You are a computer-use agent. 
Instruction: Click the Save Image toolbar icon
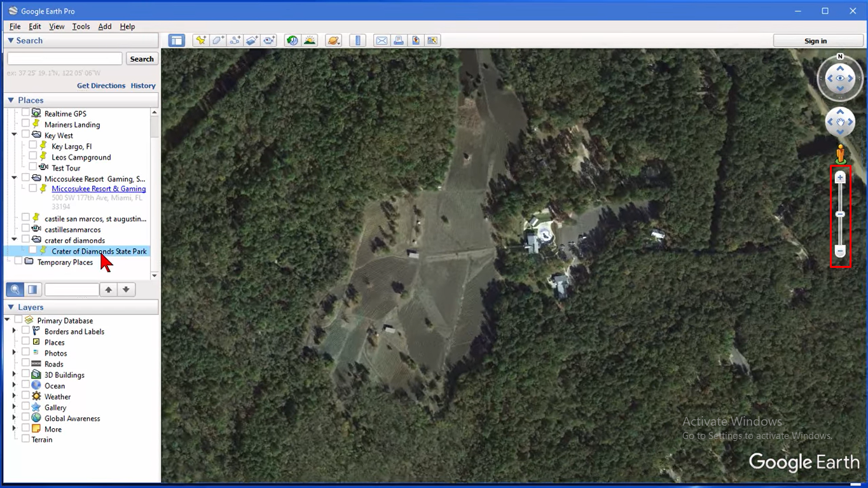416,41
